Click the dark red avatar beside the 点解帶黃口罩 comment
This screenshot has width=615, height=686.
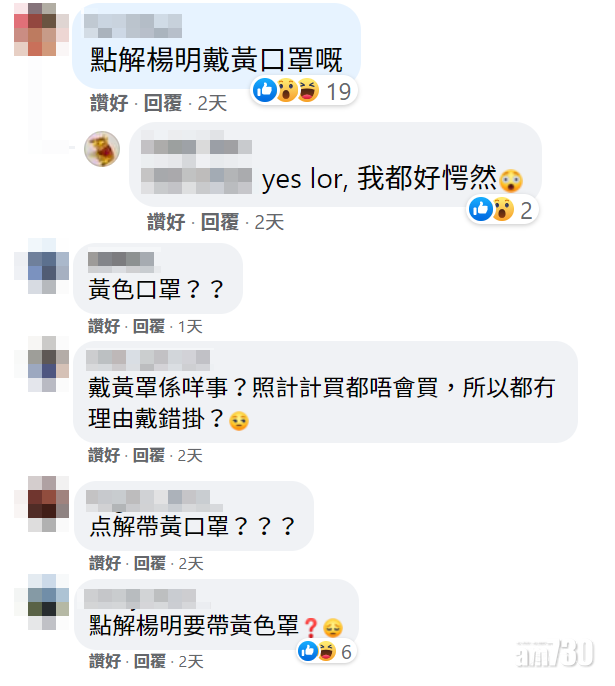pyautogui.click(x=42, y=504)
